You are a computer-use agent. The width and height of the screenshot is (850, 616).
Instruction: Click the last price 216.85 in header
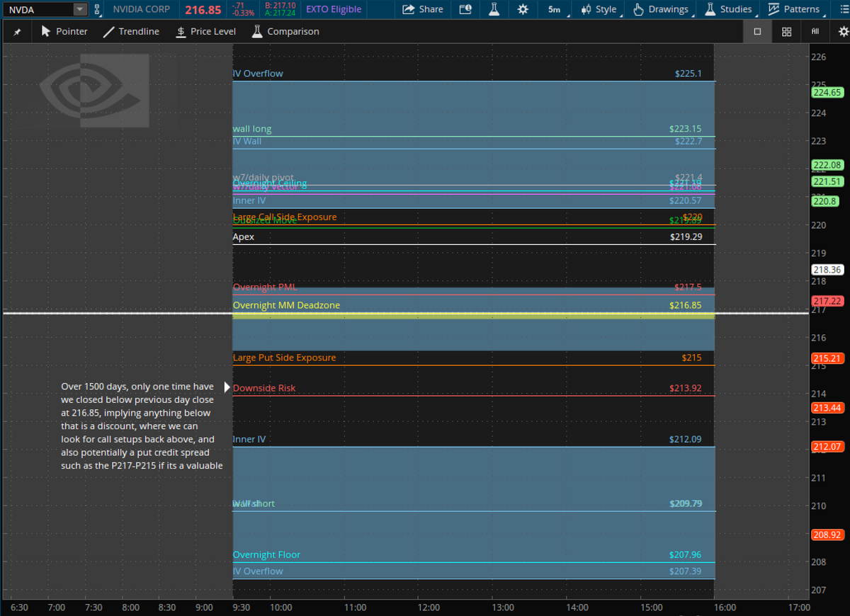203,10
